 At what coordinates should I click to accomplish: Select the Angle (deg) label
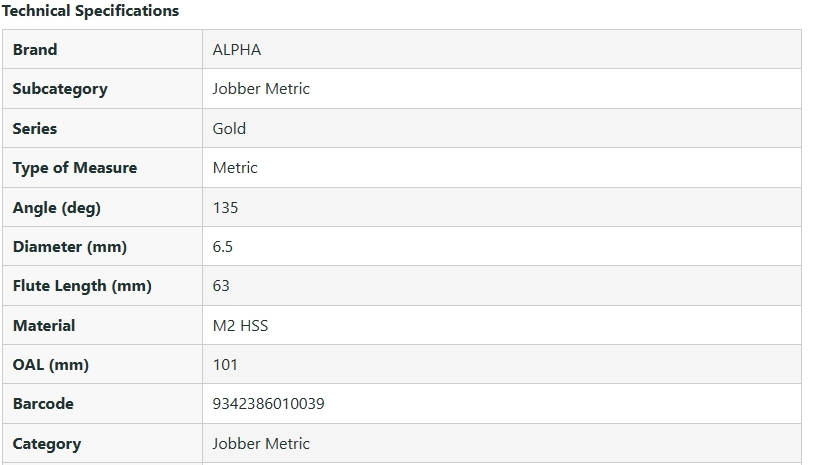57,207
